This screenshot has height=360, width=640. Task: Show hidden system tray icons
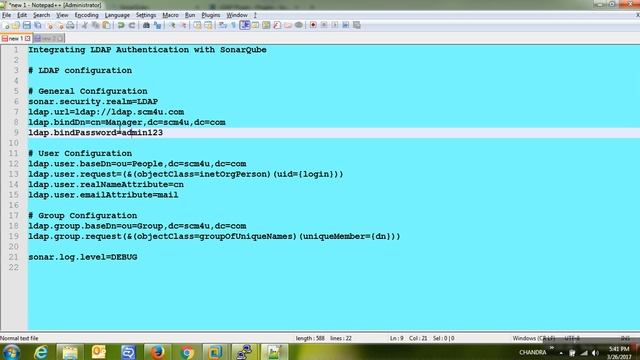tap(561, 353)
